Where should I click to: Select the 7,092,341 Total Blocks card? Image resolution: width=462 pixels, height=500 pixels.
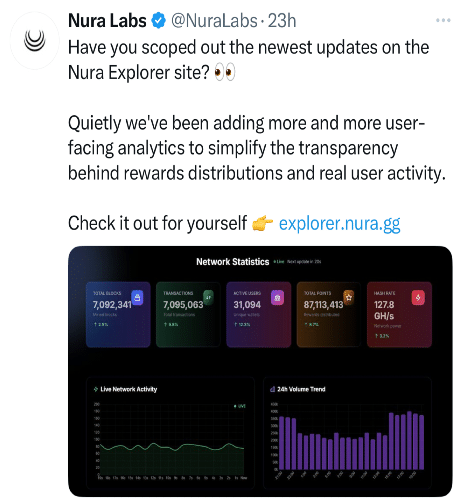(118, 315)
